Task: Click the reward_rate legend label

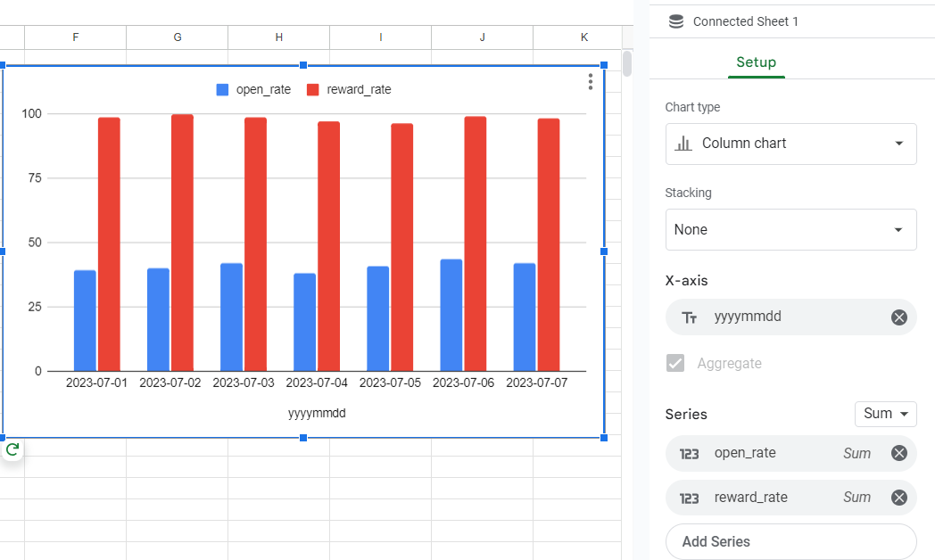Action: [359, 90]
